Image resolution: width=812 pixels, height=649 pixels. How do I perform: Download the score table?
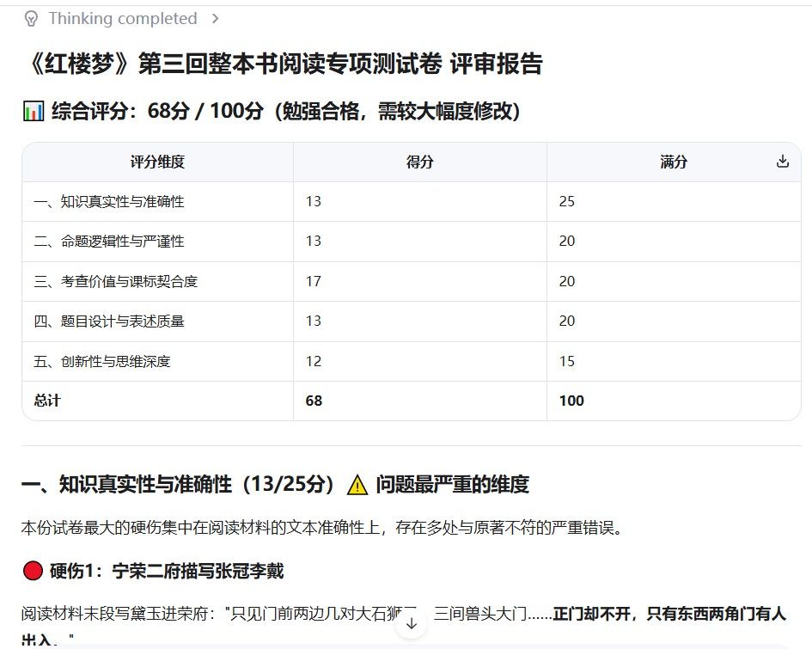point(783,162)
